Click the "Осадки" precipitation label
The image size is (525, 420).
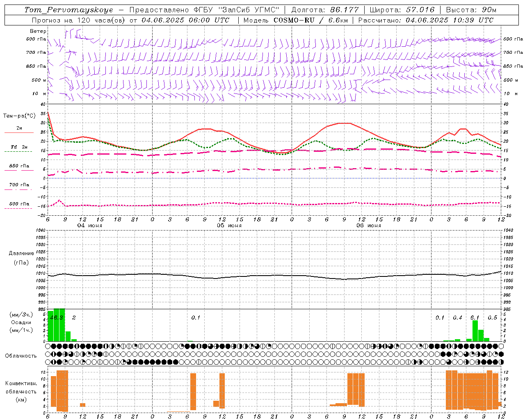click(x=21, y=322)
